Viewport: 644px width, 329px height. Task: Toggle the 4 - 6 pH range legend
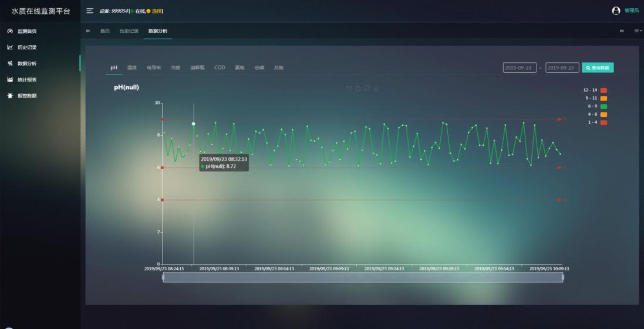(x=603, y=114)
